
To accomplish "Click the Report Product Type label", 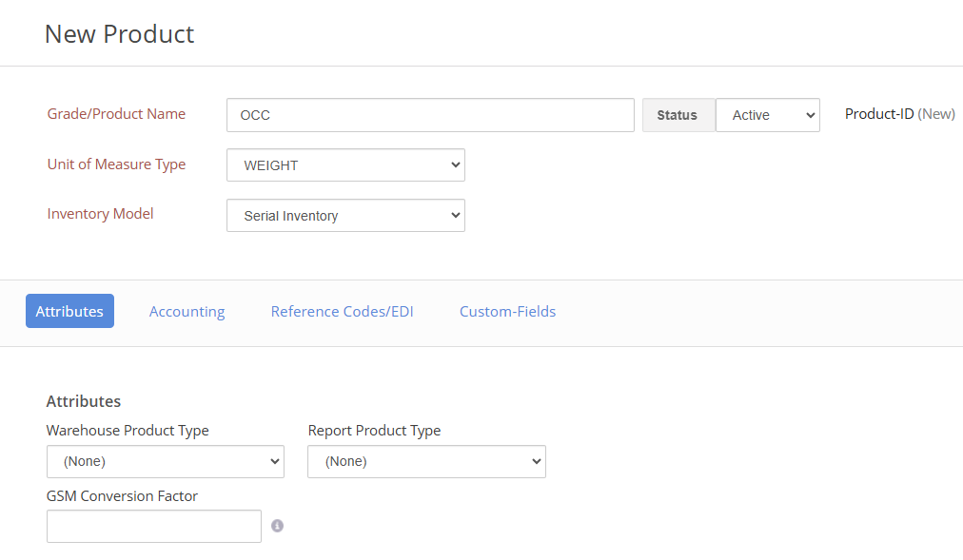I will [374, 431].
